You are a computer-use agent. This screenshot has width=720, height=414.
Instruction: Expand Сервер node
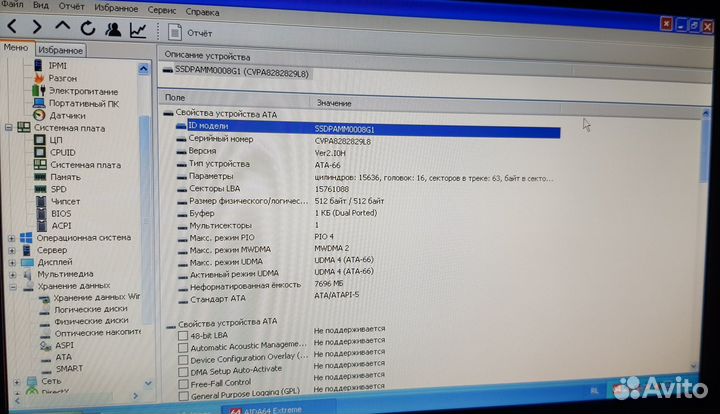[12, 251]
